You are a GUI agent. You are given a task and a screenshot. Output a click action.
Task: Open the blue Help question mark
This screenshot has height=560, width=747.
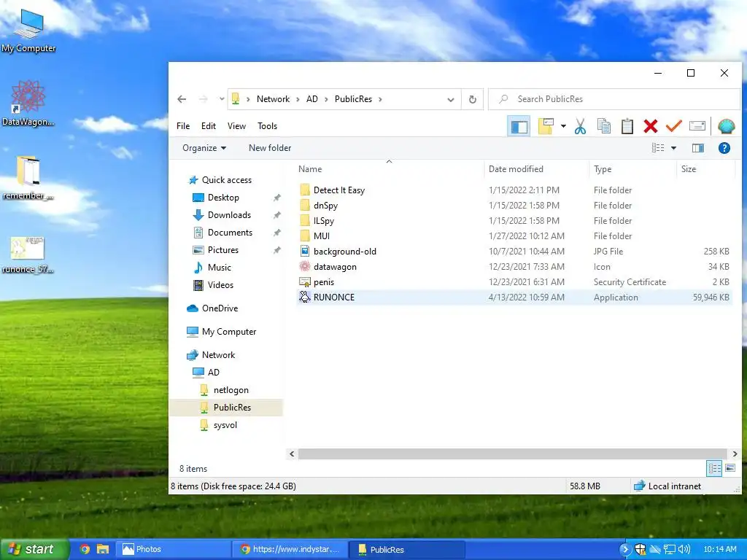[724, 148]
